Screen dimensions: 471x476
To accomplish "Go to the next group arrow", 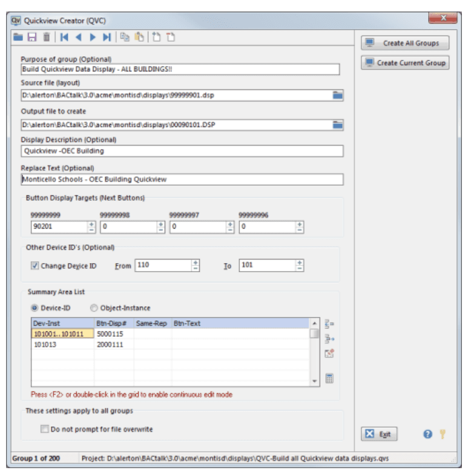I will click(x=93, y=37).
